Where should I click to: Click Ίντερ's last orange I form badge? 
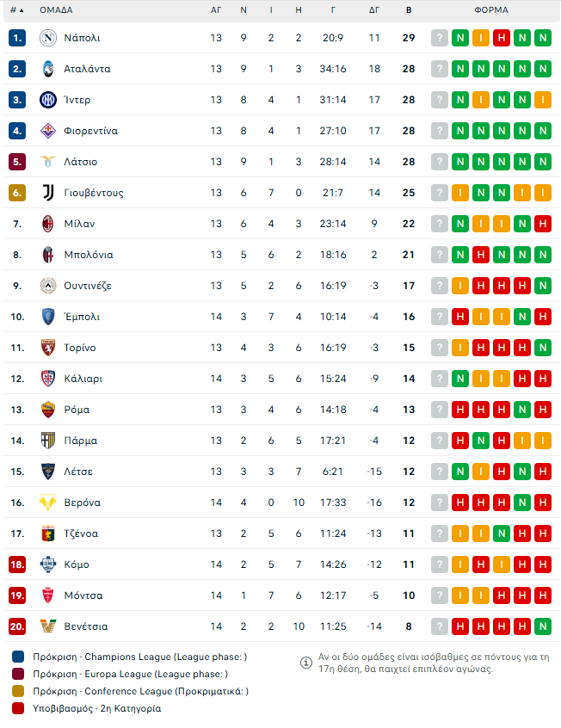pos(542,100)
